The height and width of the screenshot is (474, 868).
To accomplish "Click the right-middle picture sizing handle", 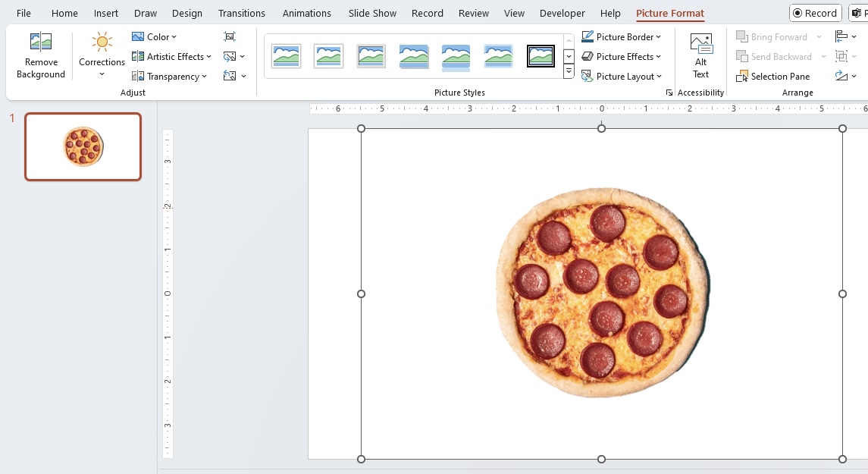I will (x=842, y=294).
